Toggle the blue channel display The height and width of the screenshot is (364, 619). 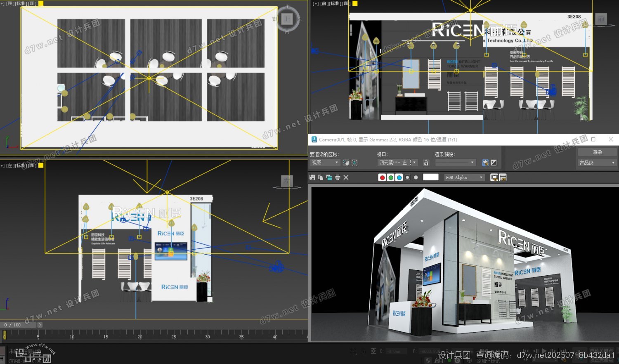tap(399, 177)
